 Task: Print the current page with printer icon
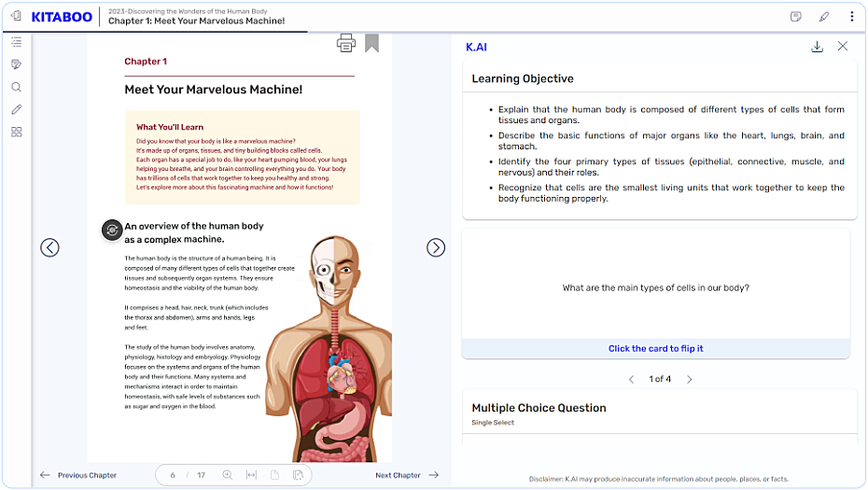(346, 43)
